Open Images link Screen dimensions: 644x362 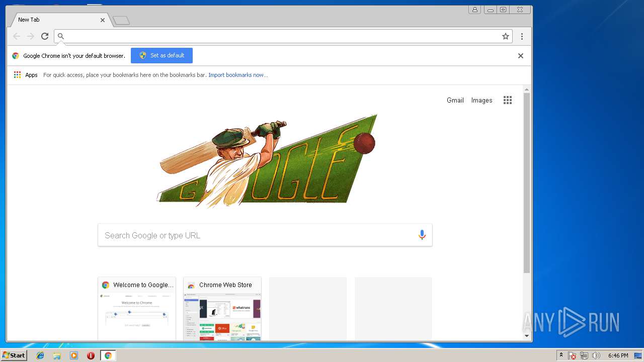(x=481, y=100)
